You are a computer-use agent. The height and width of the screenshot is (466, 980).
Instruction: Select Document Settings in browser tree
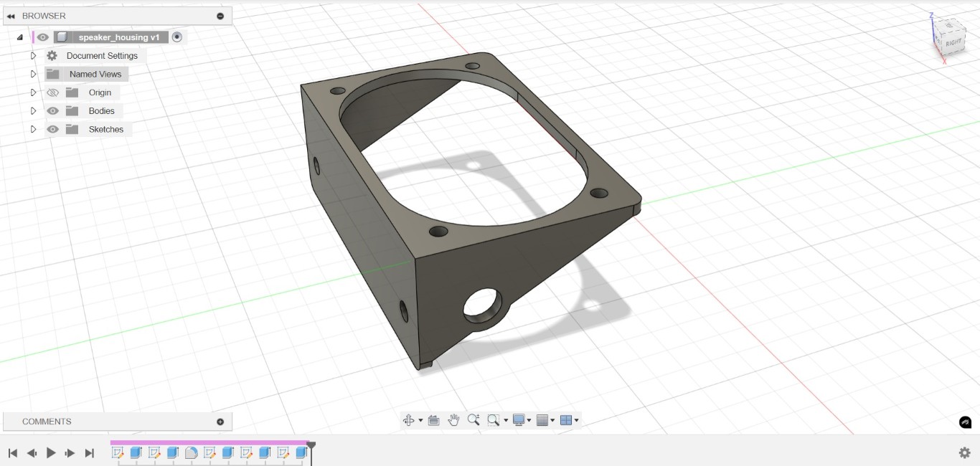pyautogui.click(x=102, y=55)
